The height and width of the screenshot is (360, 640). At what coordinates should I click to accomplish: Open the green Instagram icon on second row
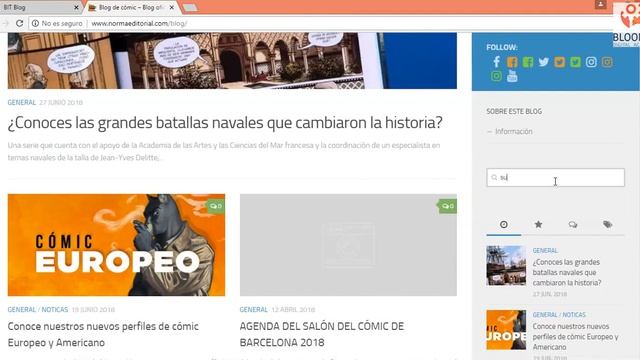click(496, 76)
